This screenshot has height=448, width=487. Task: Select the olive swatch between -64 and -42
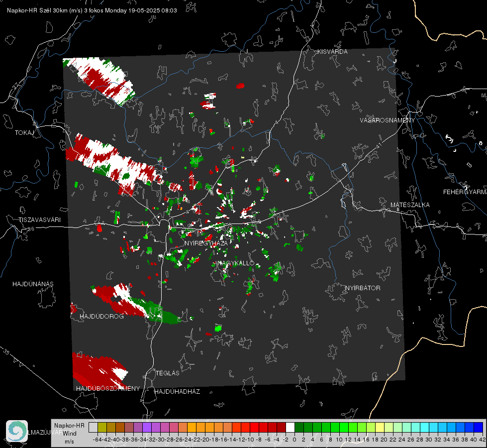[x=102, y=427]
